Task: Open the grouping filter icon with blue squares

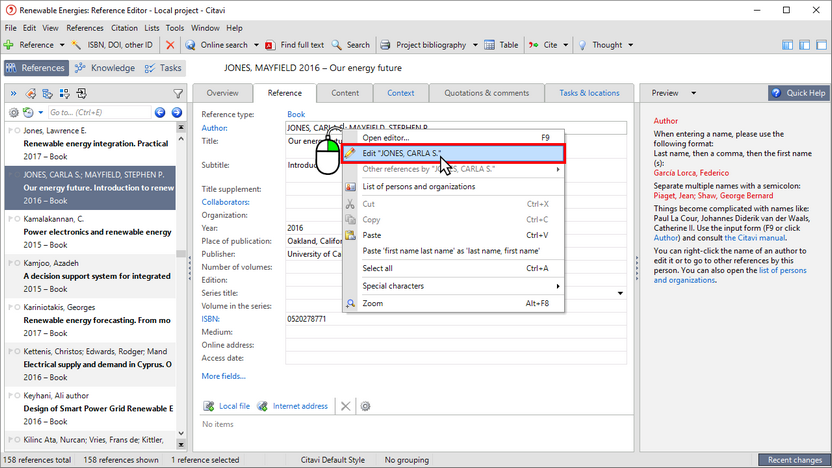Action: (x=65, y=94)
